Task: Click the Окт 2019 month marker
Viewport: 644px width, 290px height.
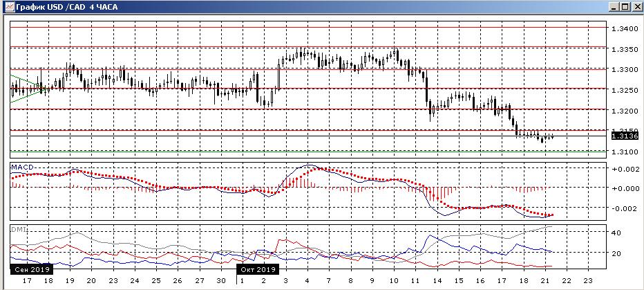Action: pos(257,269)
